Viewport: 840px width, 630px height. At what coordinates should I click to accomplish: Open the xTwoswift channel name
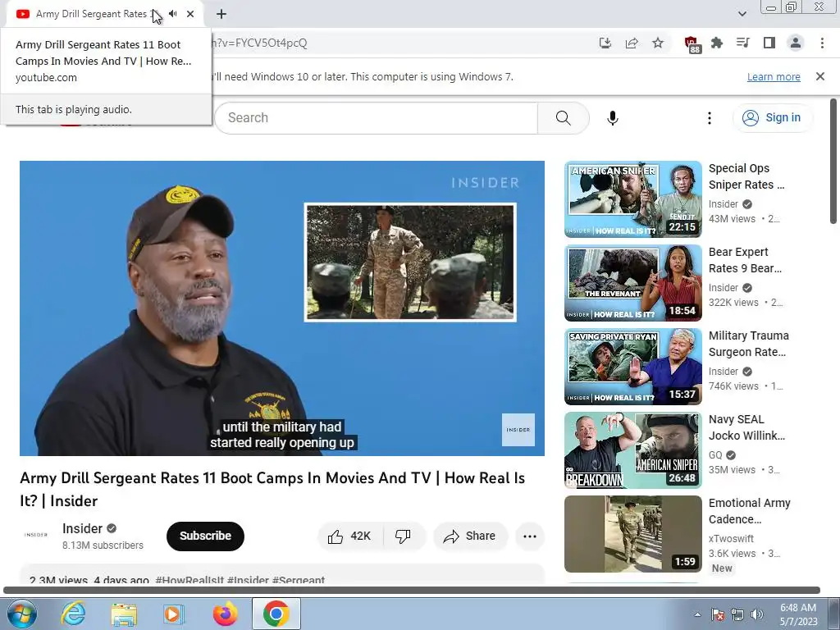tap(731, 538)
